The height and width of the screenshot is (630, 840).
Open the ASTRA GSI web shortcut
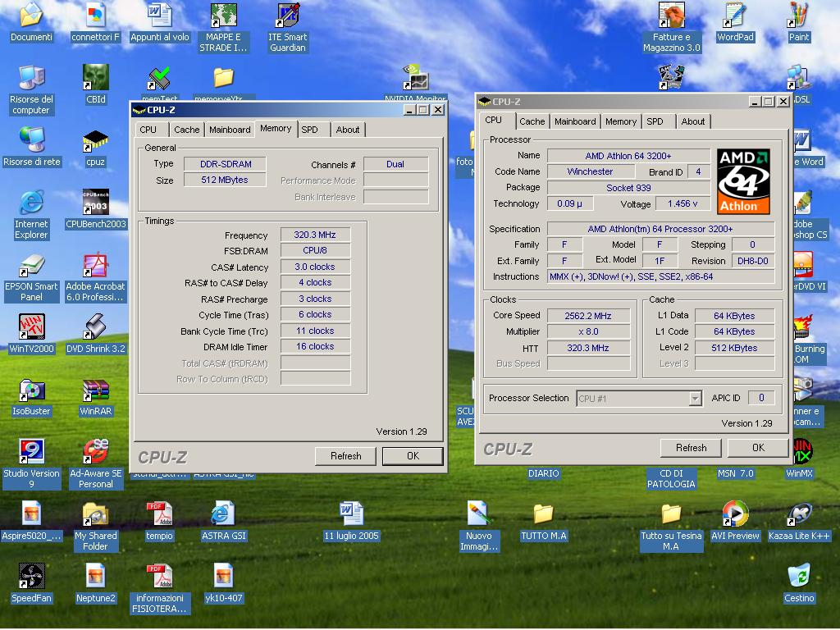223,514
